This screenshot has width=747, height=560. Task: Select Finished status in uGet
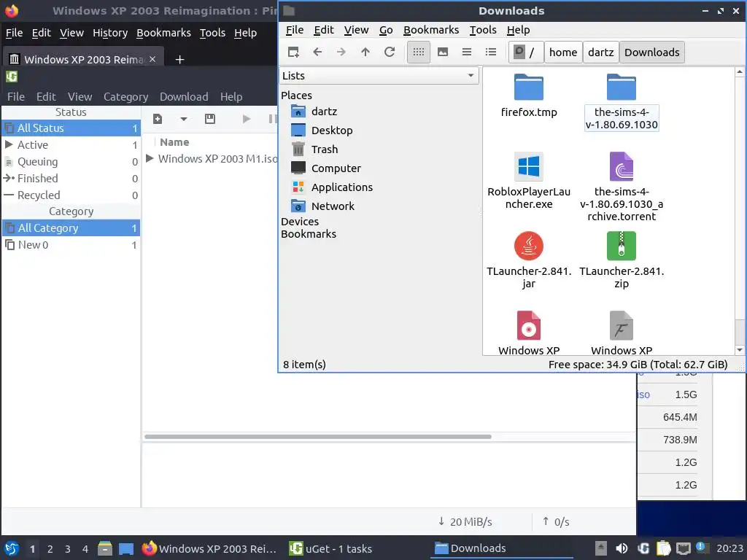71,179
